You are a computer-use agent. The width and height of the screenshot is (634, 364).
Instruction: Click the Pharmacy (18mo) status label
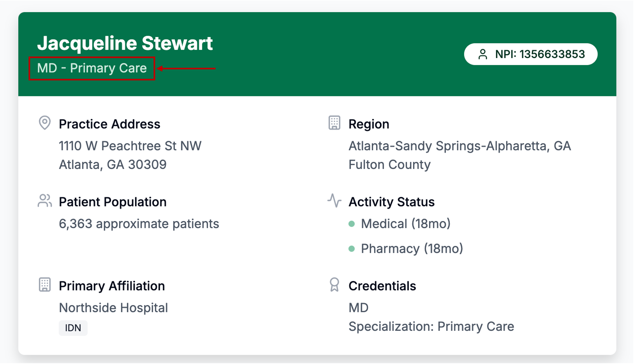(x=412, y=249)
